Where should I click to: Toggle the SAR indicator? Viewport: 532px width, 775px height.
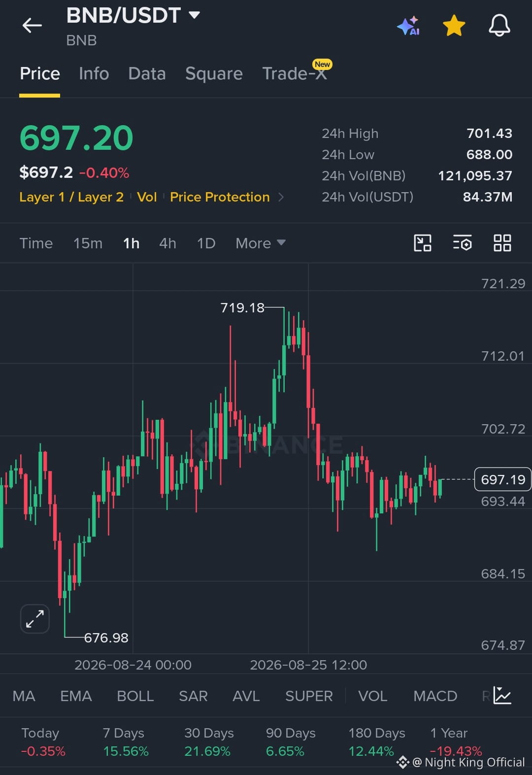pos(193,696)
